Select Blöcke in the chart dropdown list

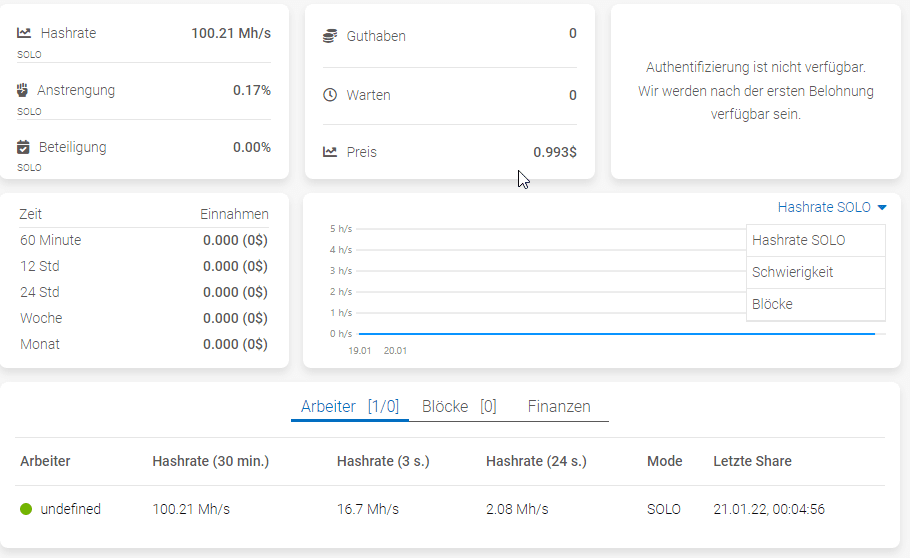[x=815, y=304]
